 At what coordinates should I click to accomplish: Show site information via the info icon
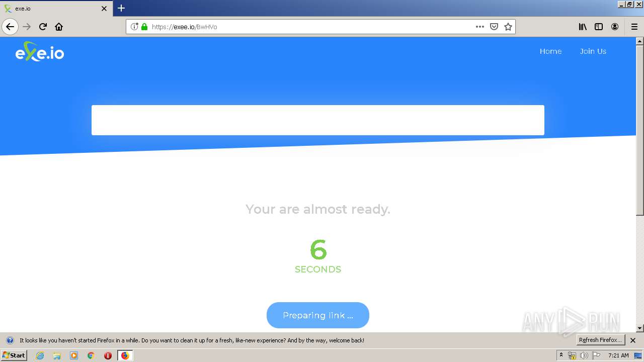tap(134, 27)
